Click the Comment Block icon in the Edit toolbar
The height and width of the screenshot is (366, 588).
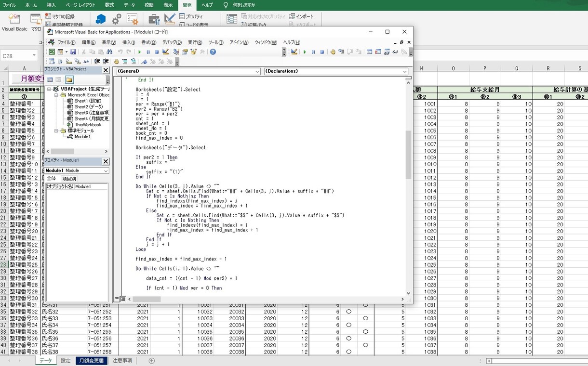pos(125,61)
